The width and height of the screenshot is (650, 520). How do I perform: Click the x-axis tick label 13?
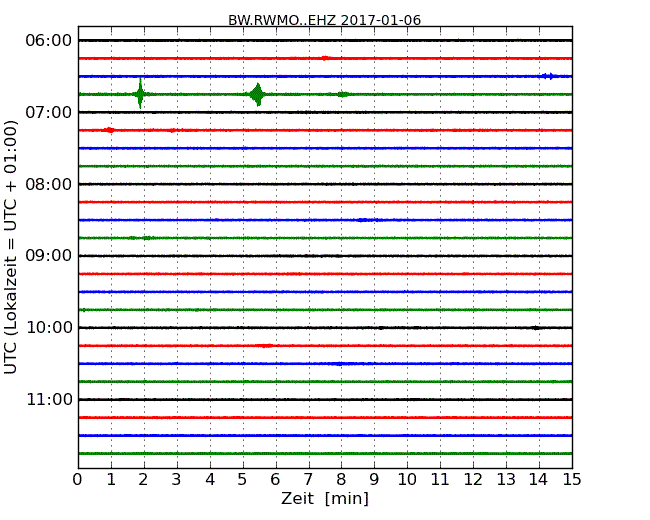point(506,479)
